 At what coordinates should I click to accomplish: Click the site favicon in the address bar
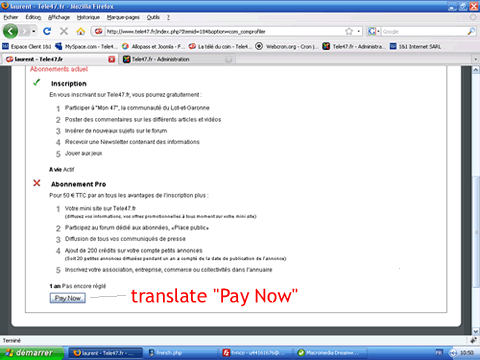coord(98,31)
